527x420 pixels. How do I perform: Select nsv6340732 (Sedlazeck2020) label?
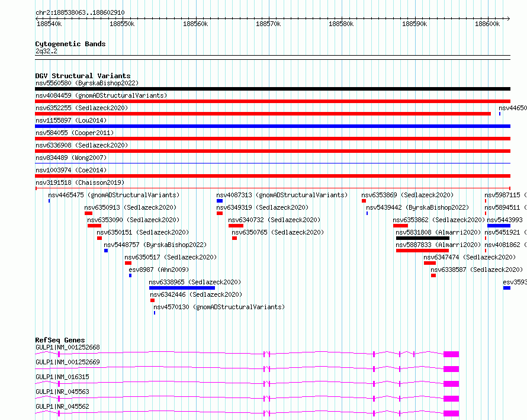tap(274, 220)
